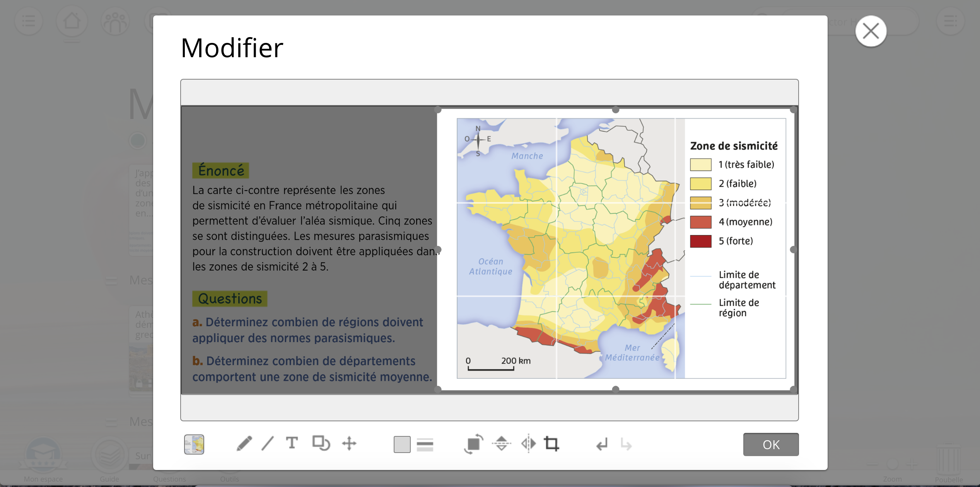This screenshot has width=980, height=487.
Task: Click the bottom-middle crop handle
Action: tap(616, 389)
